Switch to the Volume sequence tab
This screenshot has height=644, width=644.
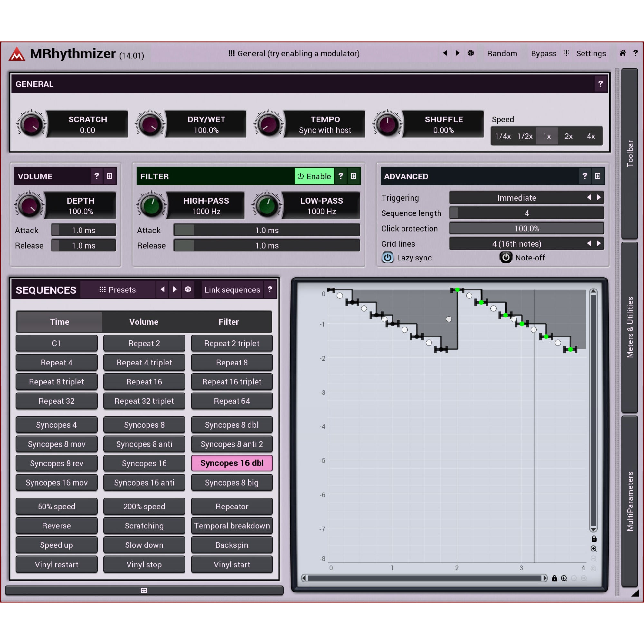coord(144,322)
